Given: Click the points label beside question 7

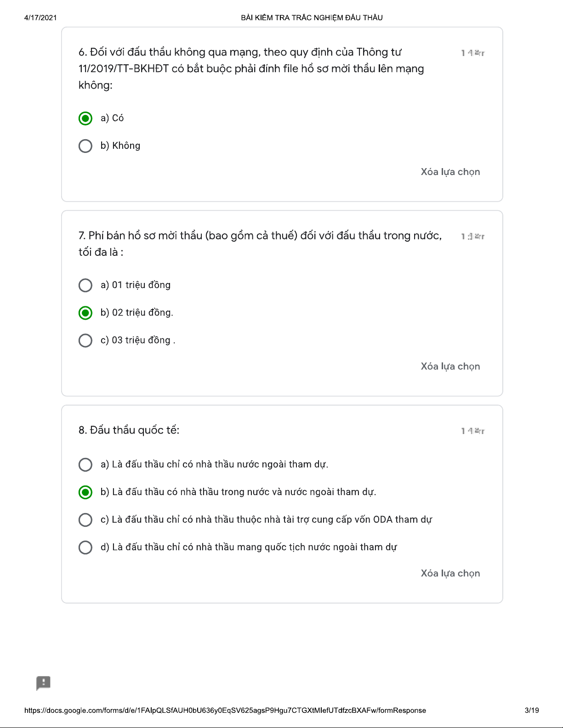Looking at the screenshot, I should coord(472,237).
